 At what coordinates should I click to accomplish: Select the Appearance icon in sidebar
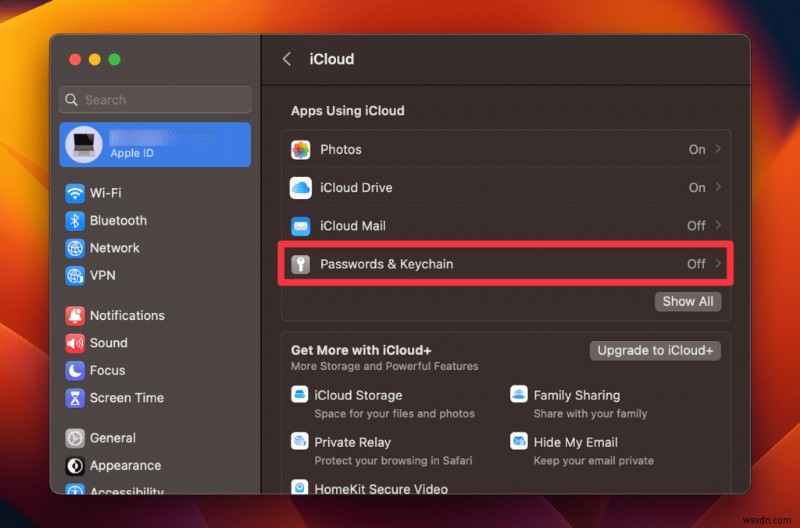tap(75, 466)
